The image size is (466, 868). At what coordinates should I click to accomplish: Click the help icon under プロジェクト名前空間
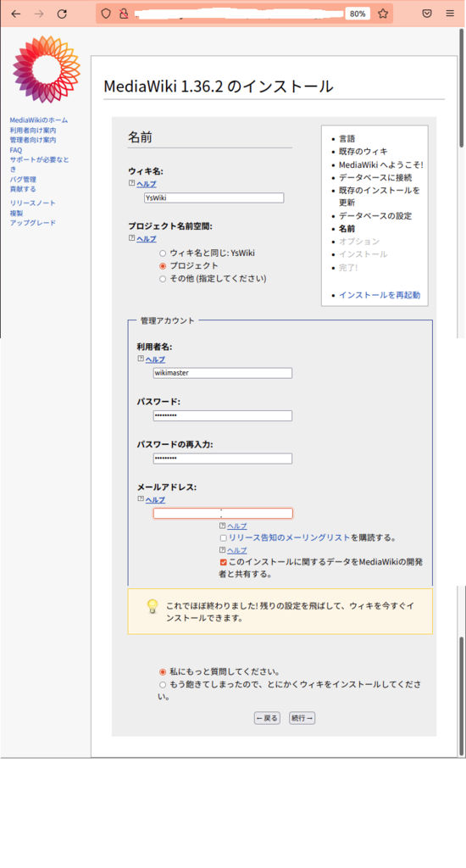(x=131, y=238)
